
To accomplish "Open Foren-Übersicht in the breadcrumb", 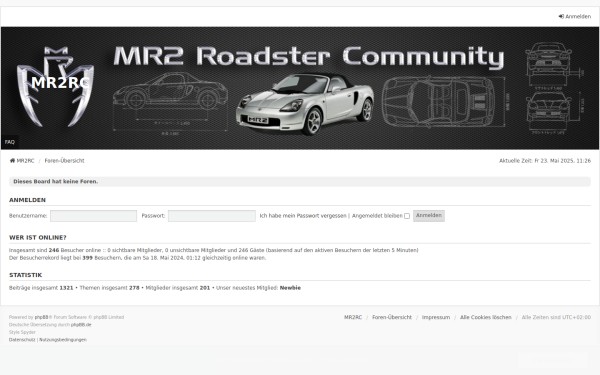I will tap(64, 161).
